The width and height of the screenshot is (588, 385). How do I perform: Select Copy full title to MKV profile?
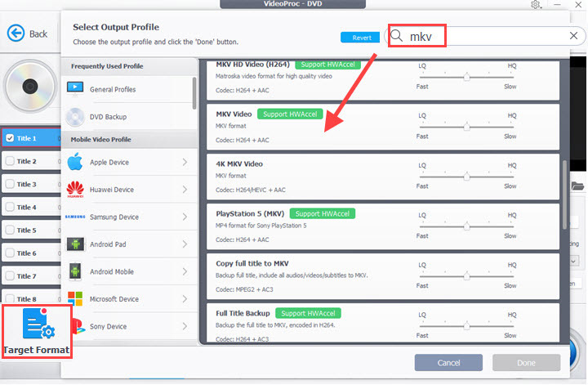tap(383, 276)
